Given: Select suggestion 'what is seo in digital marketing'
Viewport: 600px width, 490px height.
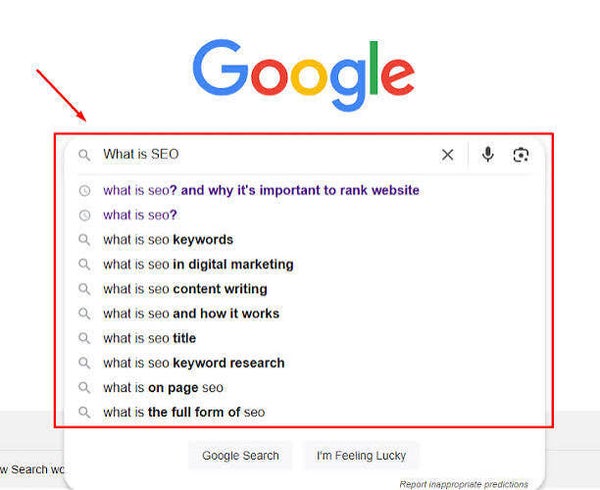Looking at the screenshot, I should click(x=198, y=264).
